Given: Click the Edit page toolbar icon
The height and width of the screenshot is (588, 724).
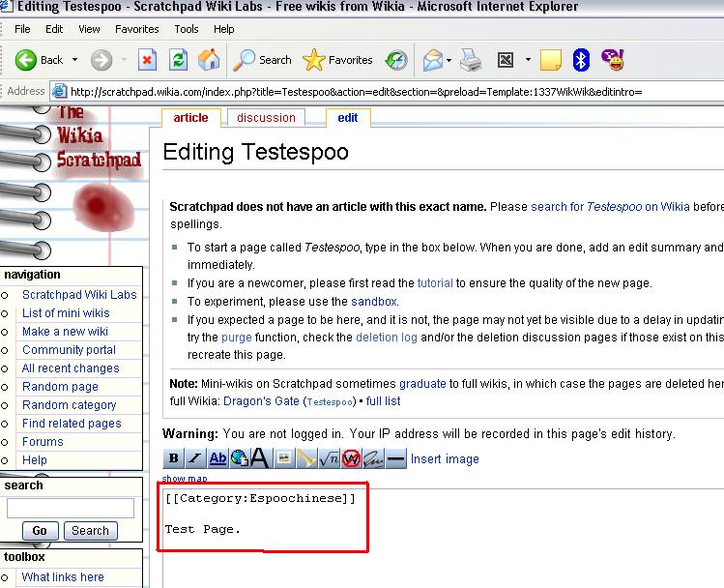Looking at the screenshot, I should coord(506,60).
